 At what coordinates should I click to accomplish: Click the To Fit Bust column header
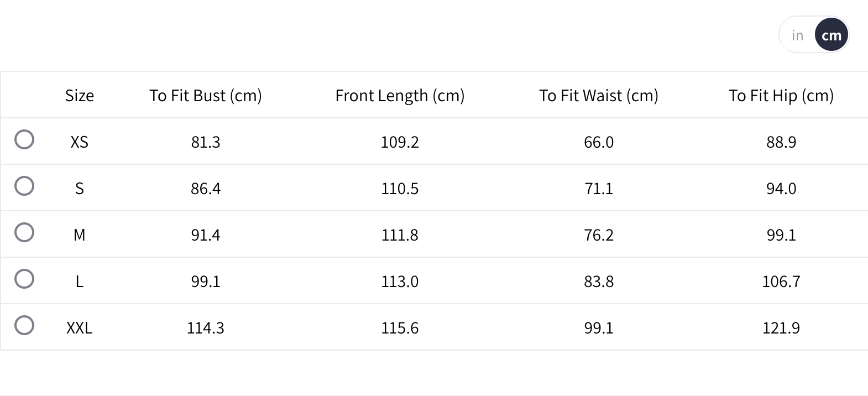(x=205, y=96)
